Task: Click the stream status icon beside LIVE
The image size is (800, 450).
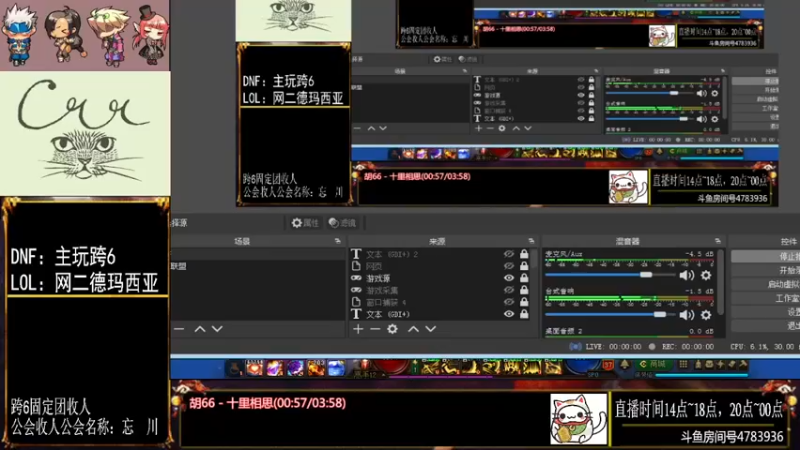Action: click(x=575, y=346)
